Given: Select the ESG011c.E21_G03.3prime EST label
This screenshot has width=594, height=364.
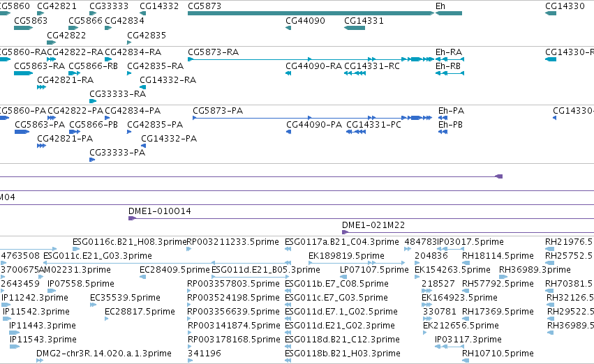Looking at the screenshot, I should pos(98,256).
